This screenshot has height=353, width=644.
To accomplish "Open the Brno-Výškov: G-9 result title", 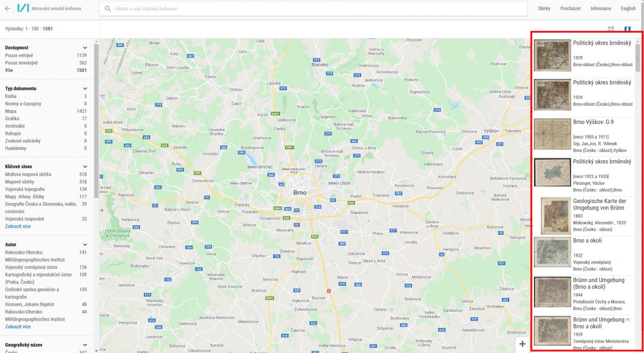I will coord(593,122).
